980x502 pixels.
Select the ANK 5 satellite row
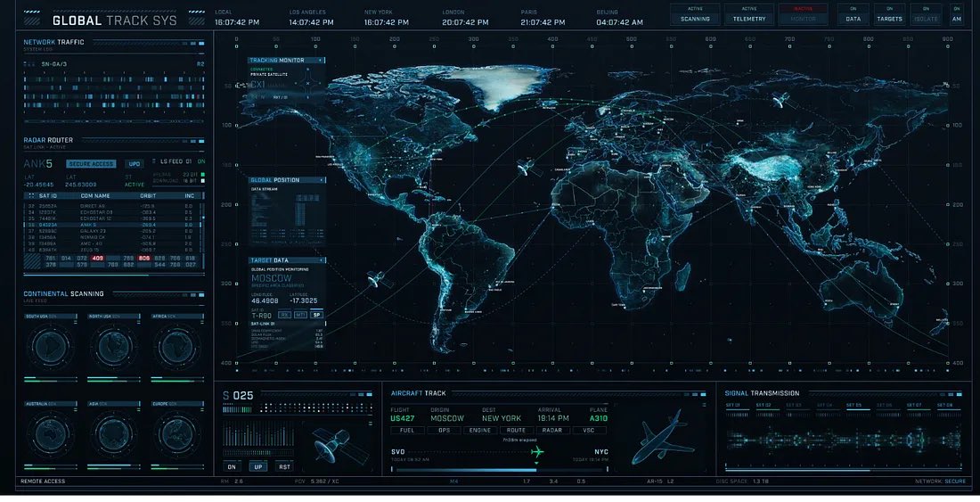pyautogui.click(x=112, y=225)
